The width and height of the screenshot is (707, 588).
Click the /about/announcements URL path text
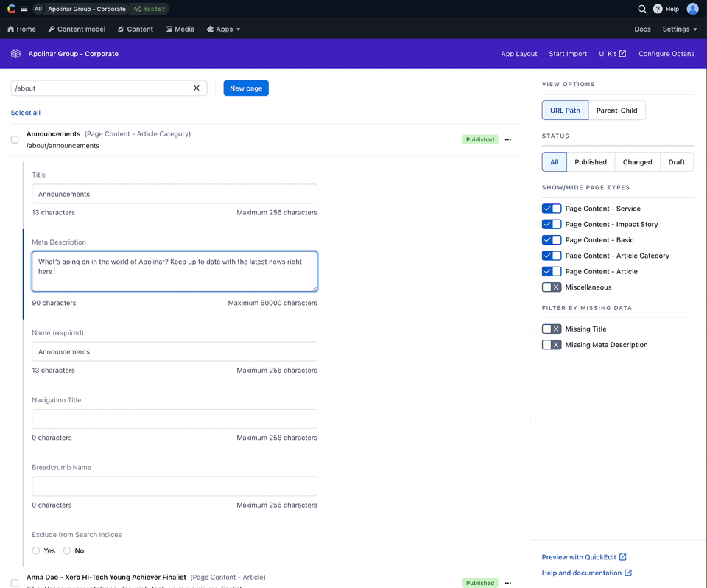point(63,146)
